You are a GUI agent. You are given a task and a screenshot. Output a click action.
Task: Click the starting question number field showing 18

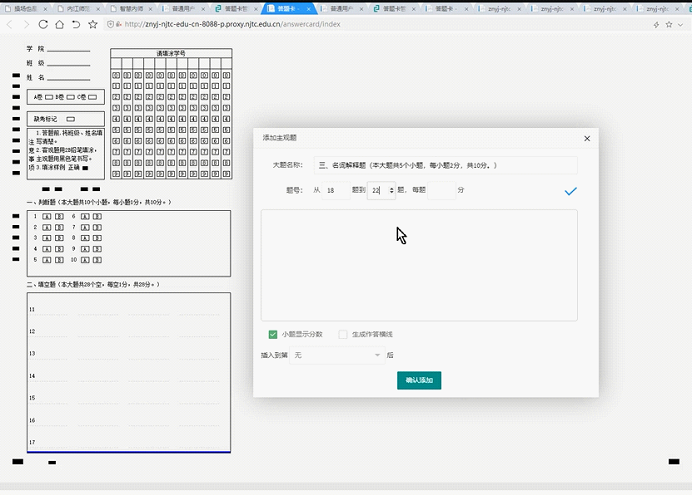click(335, 190)
